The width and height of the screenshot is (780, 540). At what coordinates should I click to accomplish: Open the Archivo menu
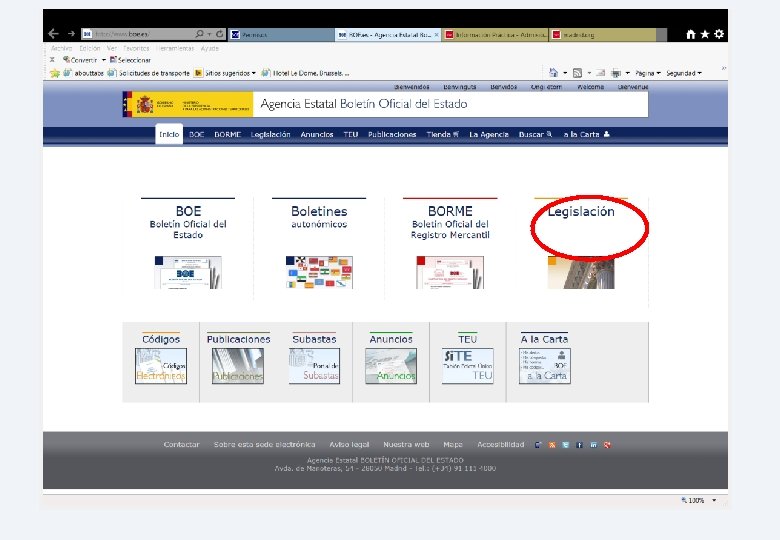[61, 48]
